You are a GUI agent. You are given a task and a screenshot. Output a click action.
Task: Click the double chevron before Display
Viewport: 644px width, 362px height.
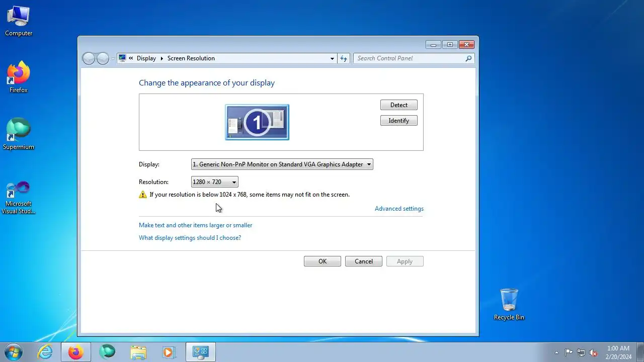[x=131, y=58]
